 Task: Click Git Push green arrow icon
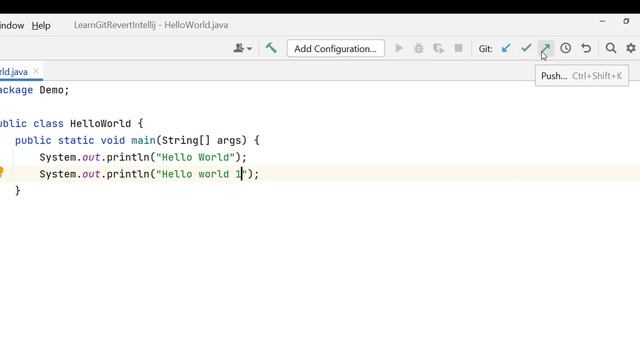point(546,48)
